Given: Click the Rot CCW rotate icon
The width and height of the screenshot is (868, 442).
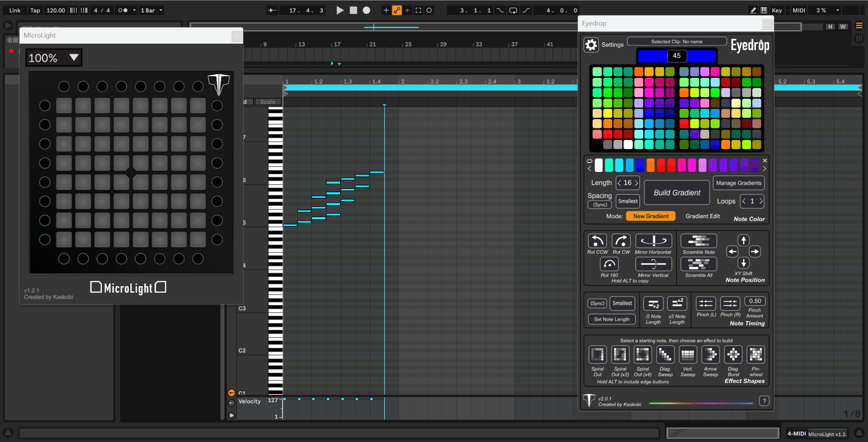Looking at the screenshot, I should pos(597,241).
